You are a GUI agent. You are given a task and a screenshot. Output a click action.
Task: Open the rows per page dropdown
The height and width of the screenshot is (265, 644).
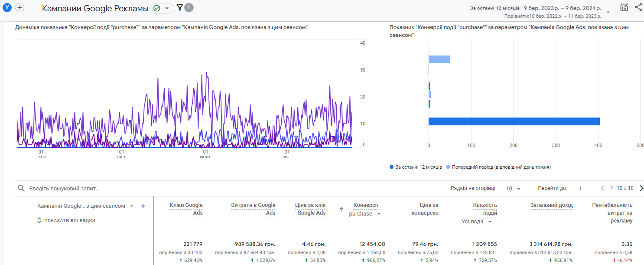coord(514,189)
